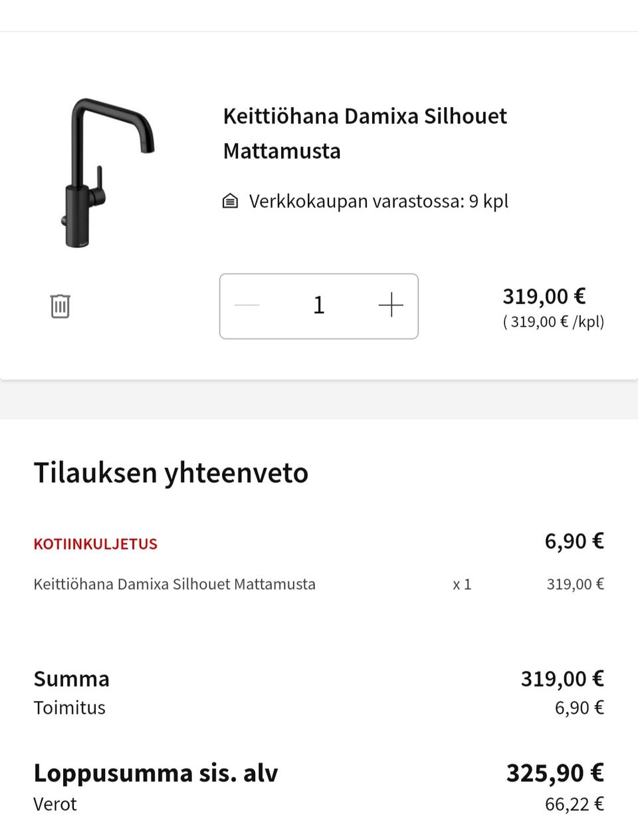The width and height of the screenshot is (638, 840).
Task: Click the Verot amount 66,22 €
Action: pos(574,804)
